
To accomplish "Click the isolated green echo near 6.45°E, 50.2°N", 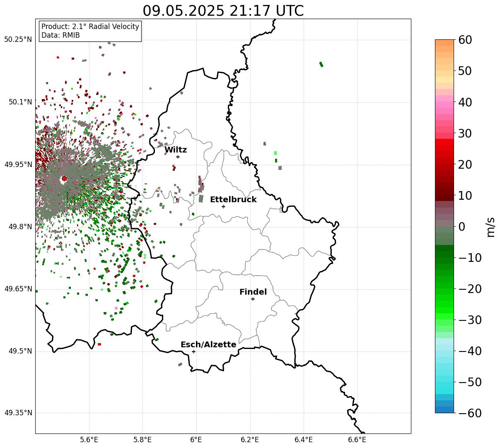I will pos(321,64).
